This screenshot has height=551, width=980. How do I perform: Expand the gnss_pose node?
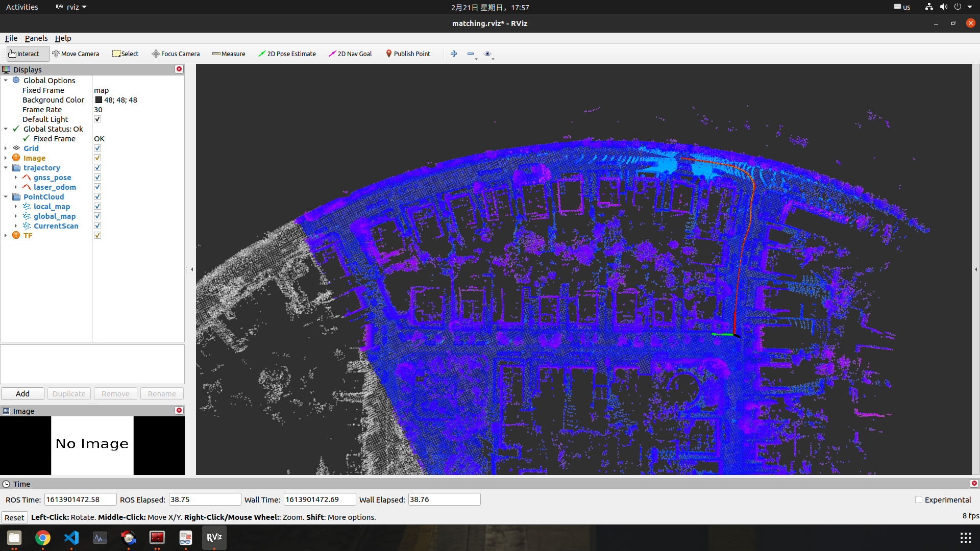(x=16, y=177)
